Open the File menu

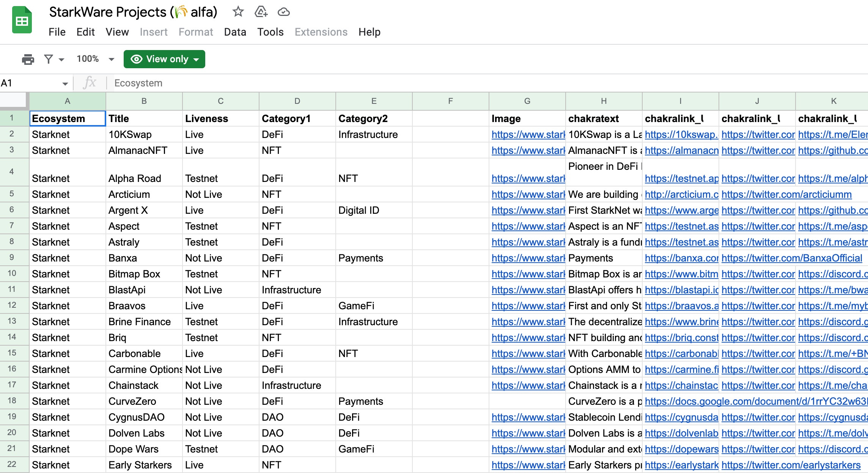[x=57, y=32]
